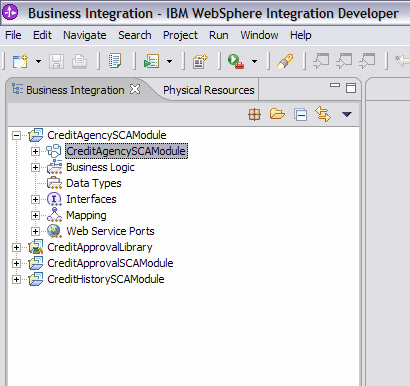Click the Mapping category icon
This screenshot has width=410, height=386.
coord(54,215)
